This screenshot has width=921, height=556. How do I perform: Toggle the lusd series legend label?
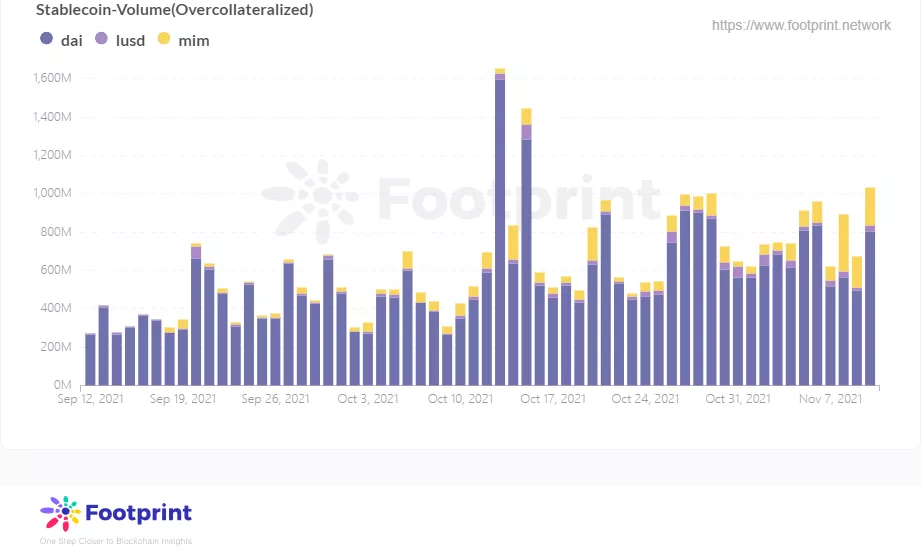coord(130,41)
